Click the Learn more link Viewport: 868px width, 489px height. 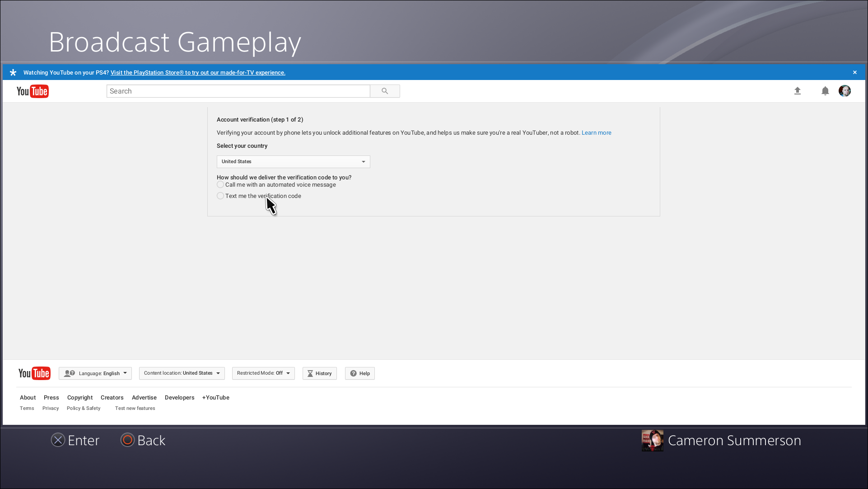[x=596, y=133]
